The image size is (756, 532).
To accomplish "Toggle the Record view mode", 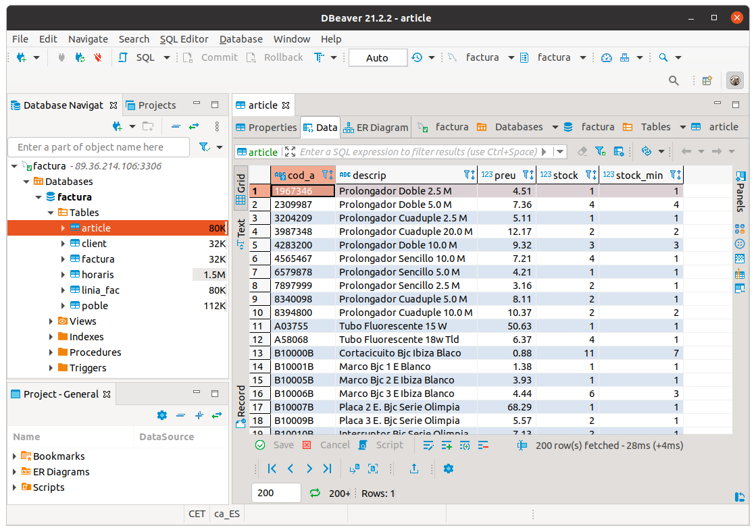I will [x=241, y=406].
